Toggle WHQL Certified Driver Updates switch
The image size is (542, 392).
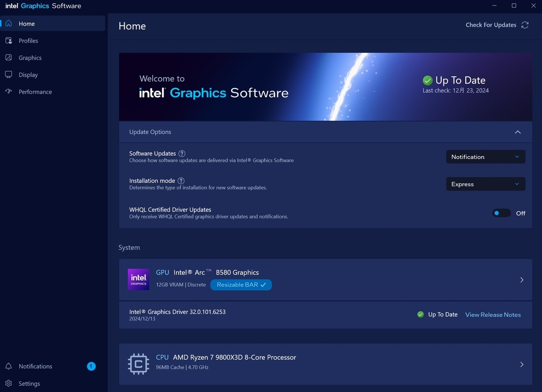pyautogui.click(x=501, y=213)
